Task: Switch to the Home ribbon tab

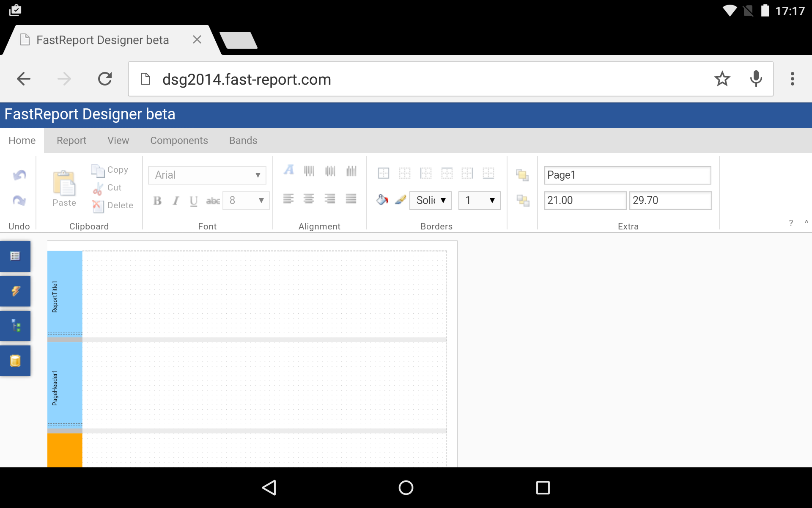Action: point(22,141)
